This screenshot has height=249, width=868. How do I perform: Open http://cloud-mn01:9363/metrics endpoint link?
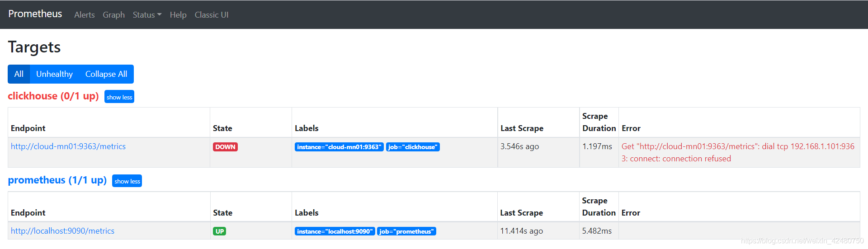coord(68,146)
